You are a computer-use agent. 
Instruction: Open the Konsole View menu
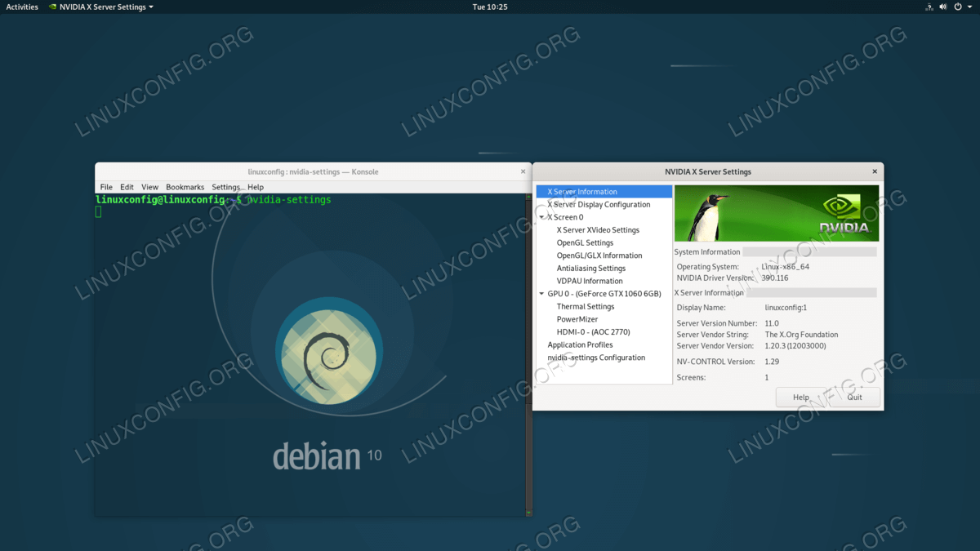(149, 187)
